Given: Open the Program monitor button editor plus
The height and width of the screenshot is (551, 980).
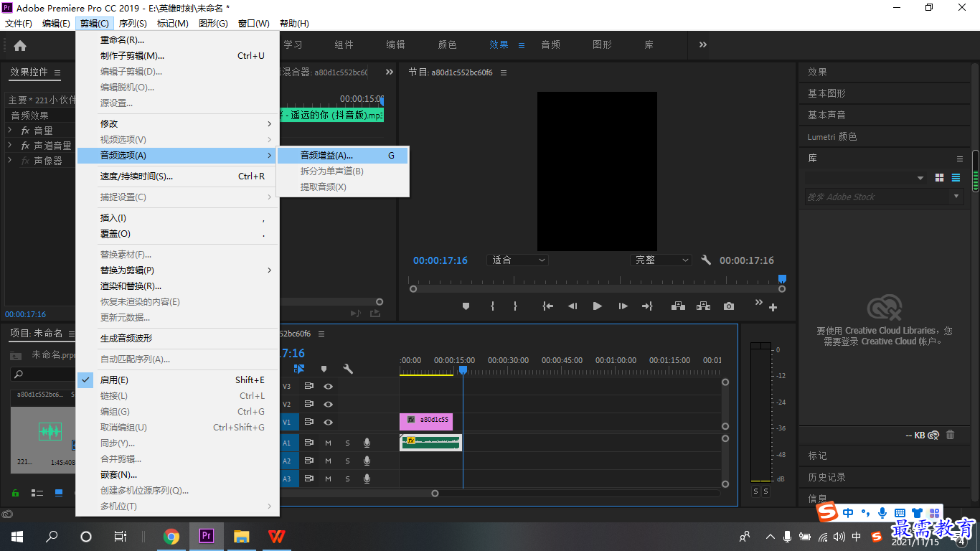Looking at the screenshot, I should (x=773, y=308).
